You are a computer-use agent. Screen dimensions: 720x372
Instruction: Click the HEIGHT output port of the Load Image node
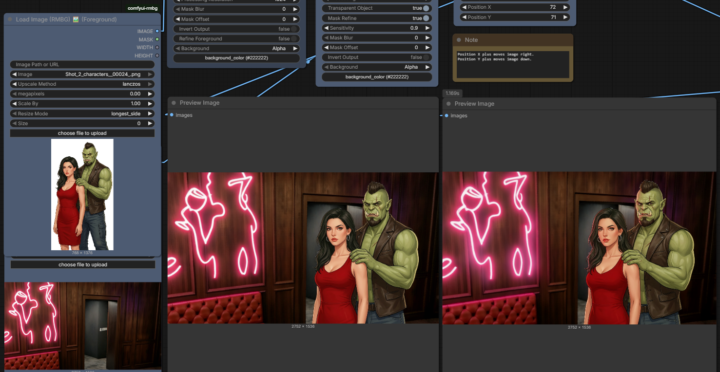[157, 56]
